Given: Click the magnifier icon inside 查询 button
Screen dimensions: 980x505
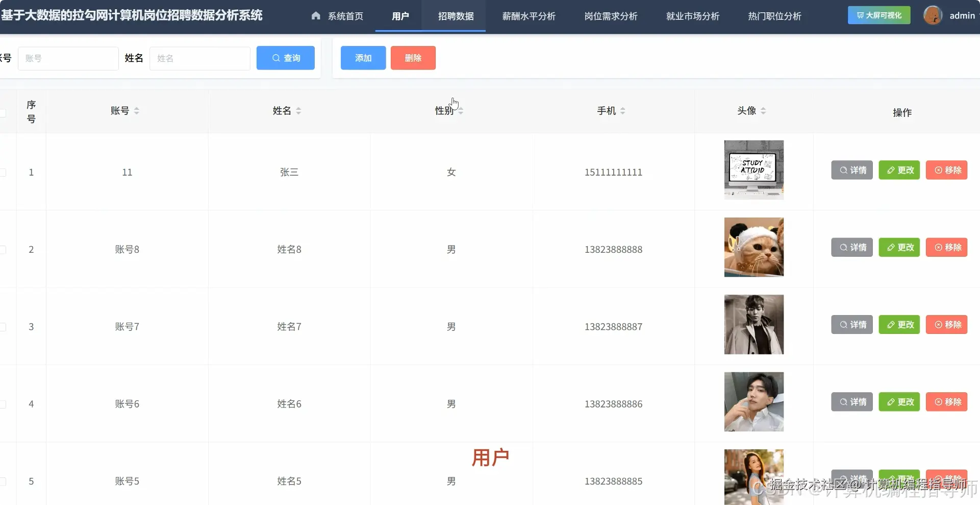Looking at the screenshot, I should point(277,58).
